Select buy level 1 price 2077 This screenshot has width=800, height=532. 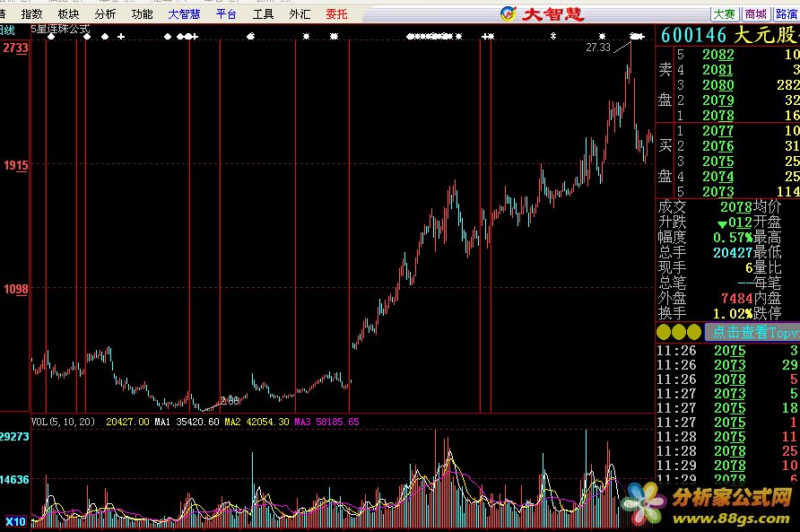(x=717, y=131)
